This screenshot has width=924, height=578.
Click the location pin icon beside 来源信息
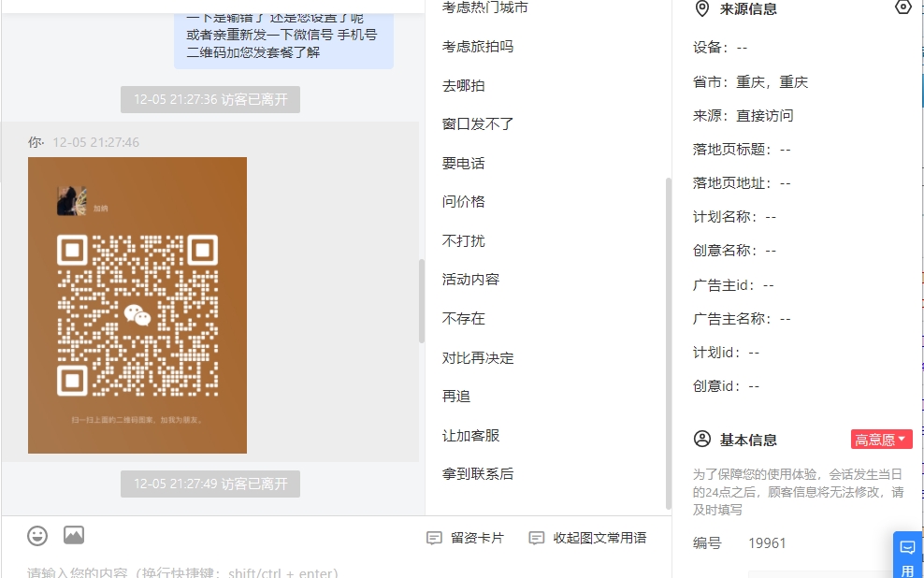[x=701, y=8]
